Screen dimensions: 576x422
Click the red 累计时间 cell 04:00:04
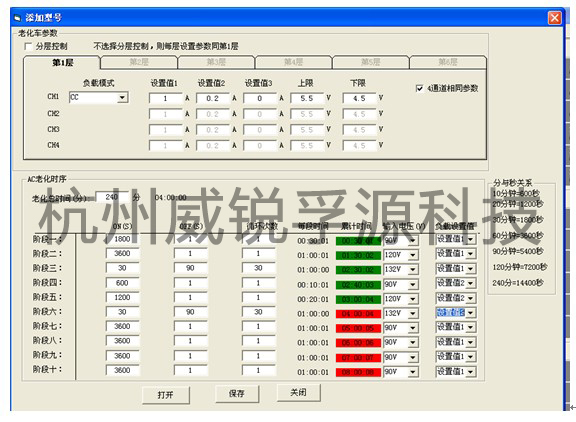[358, 314]
